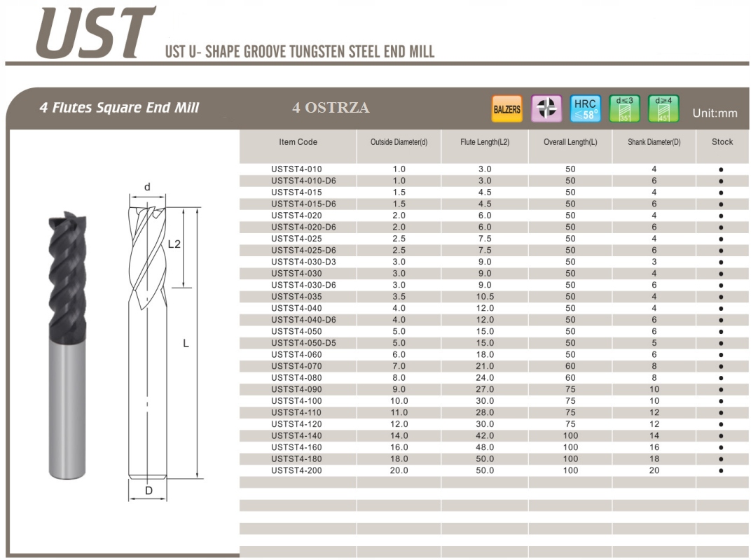Screen dimensions: 751x560
Task: Select the purple four-flute cross-section icon
Action: pos(546,108)
